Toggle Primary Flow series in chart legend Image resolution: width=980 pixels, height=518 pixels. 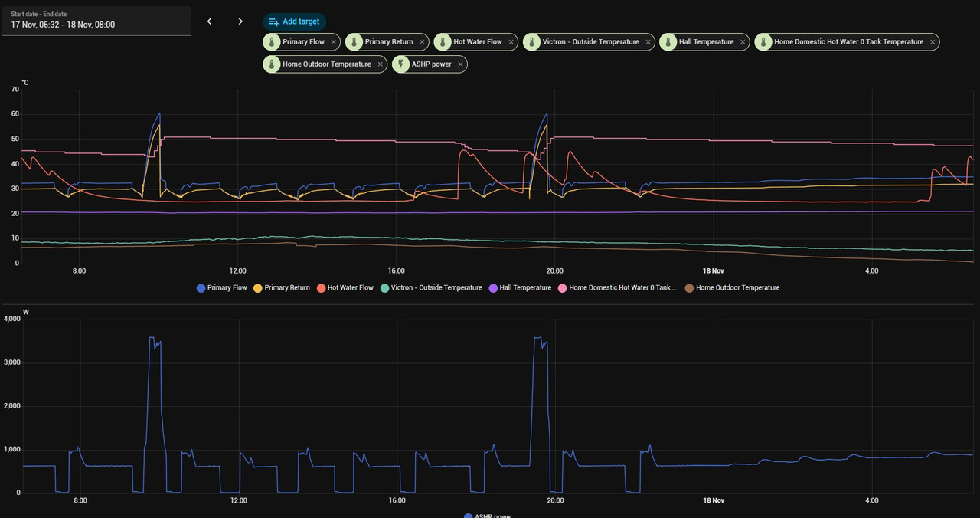tap(222, 288)
